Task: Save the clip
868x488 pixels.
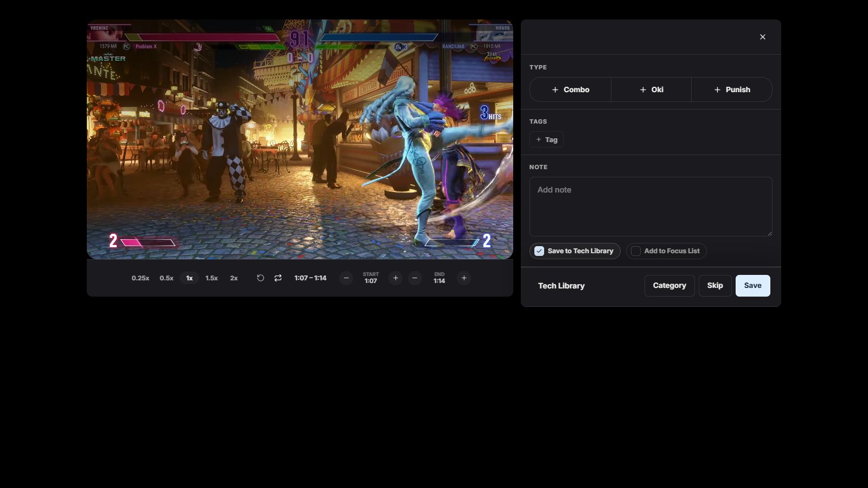Action: coord(752,286)
